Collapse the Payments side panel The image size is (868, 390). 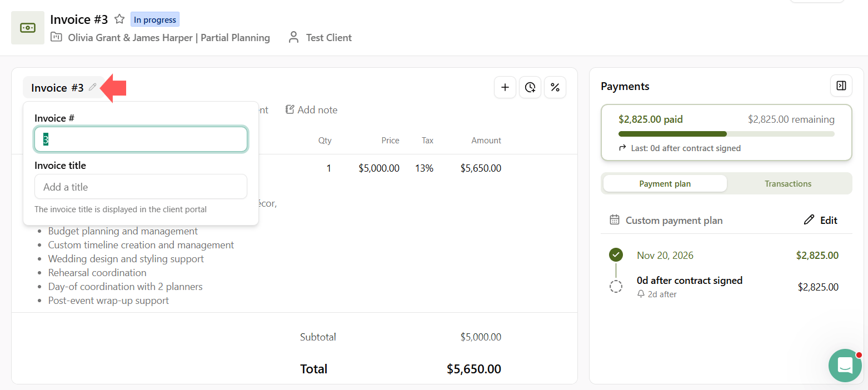[841, 86]
